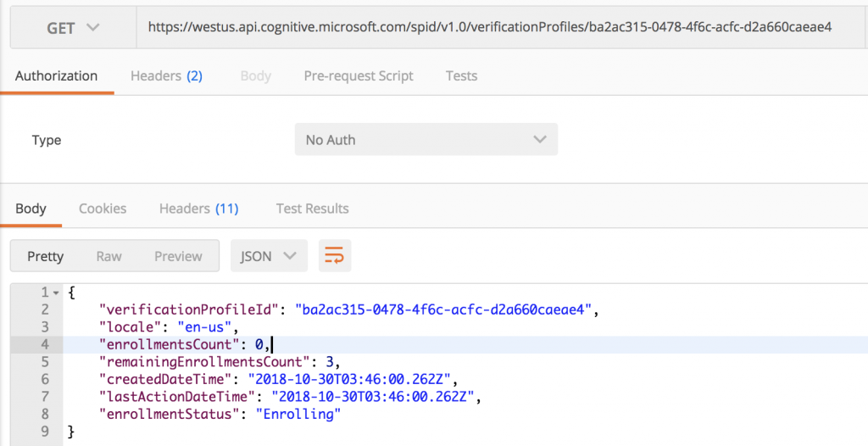Switch to Test Results tab
The height and width of the screenshot is (446, 868).
(312, 209)
